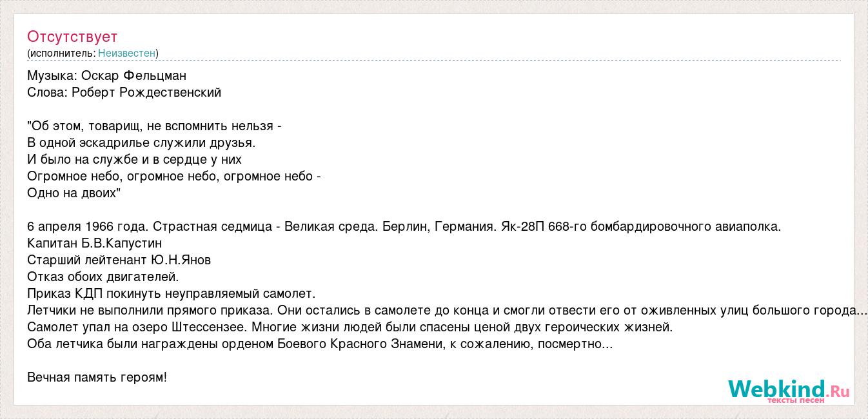
Task: Click the тексты песен tagline under the logo
Action: 796,400
